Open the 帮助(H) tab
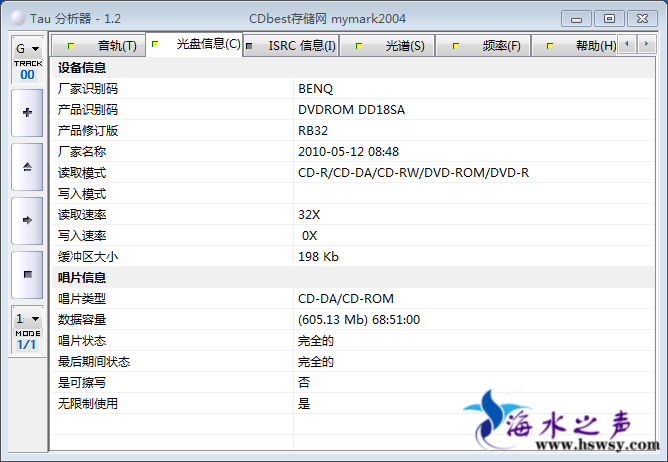Image resolution: width=668 pixels, height=462 pixels. (x=574, y=46)
